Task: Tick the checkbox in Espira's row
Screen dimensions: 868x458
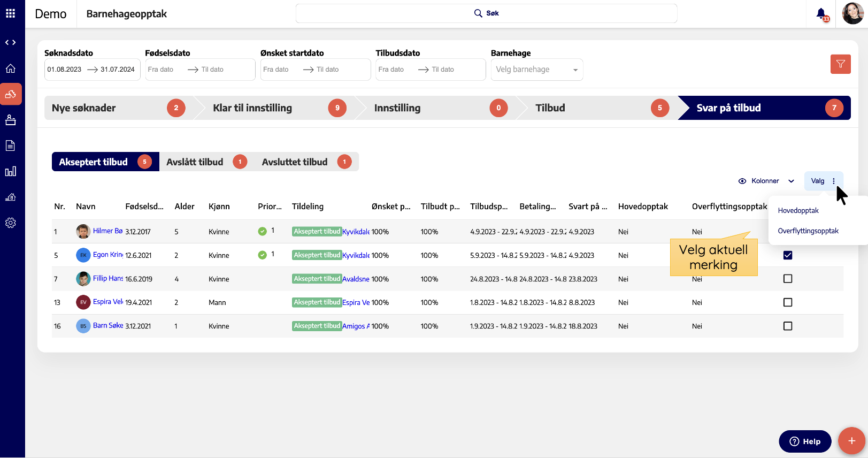Action: point(787,302)
